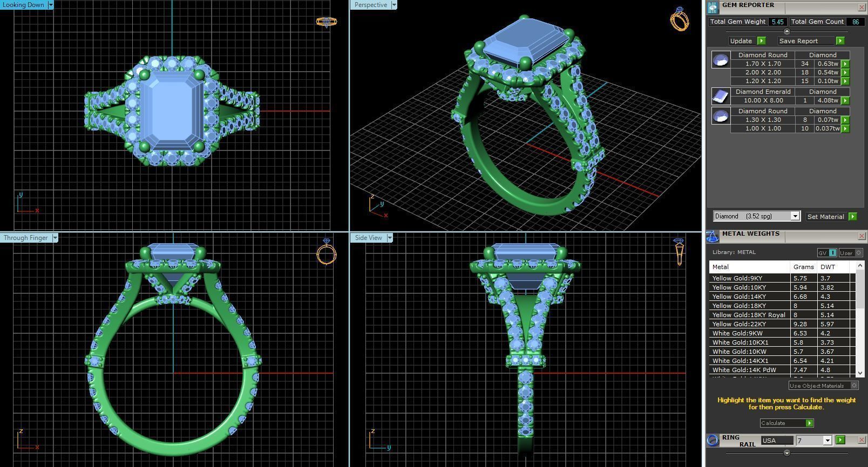Click ring icon in Through Finger viewport

[326, 252]
